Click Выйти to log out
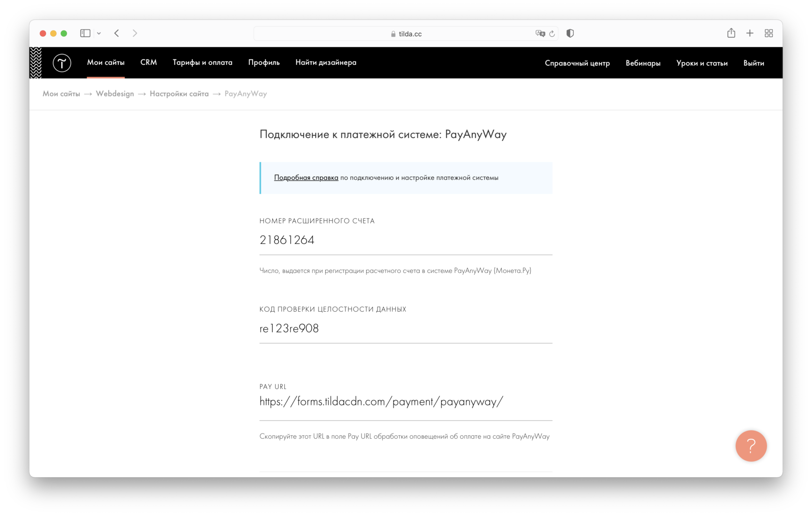Image resolution: width=812 pixels, height=516 pixels. pyautogui.click(x=754, y=63)
